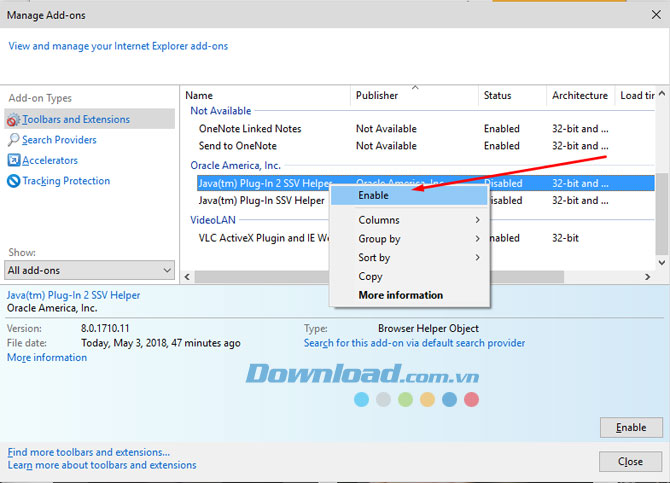Click the Search Providers magnifier icon
This screenshot has height=483, width=670.
pos(14,140)
